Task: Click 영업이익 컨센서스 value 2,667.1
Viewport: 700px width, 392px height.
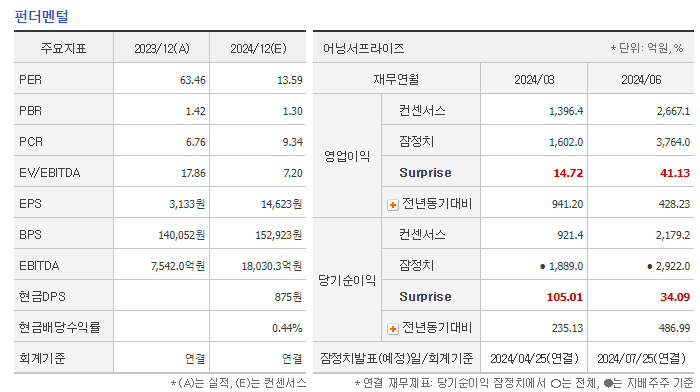Action: [673, 111]
